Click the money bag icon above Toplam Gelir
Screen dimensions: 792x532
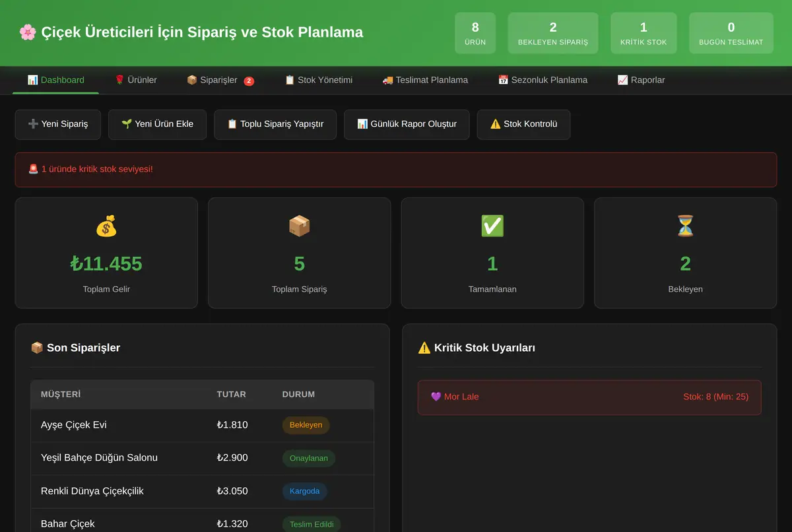point(106,226)
